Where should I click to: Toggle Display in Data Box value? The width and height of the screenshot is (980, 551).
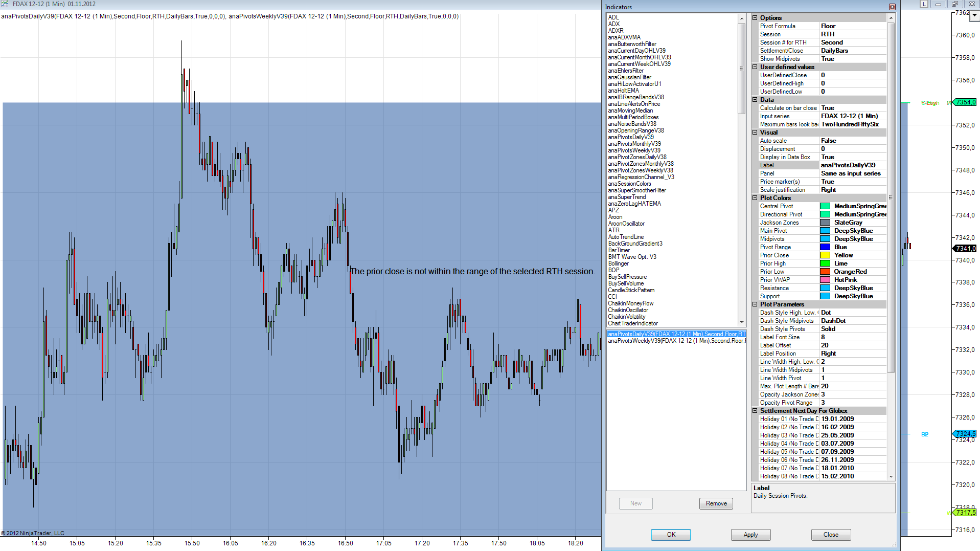[853, 157]
